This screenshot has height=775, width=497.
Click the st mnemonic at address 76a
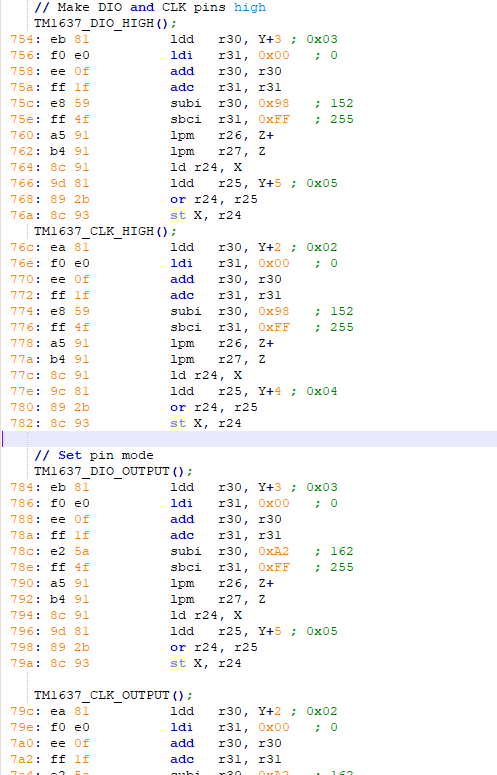178,215
